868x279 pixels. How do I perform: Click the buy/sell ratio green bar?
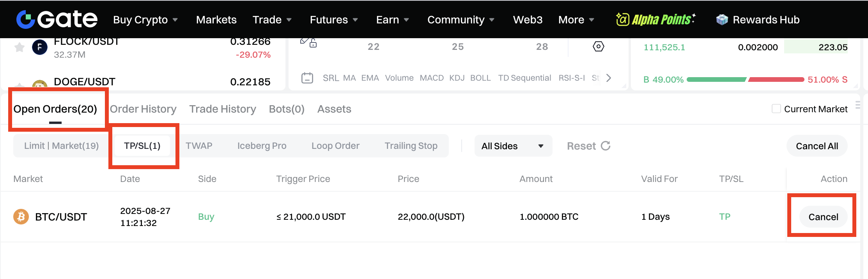coord(716,79)
